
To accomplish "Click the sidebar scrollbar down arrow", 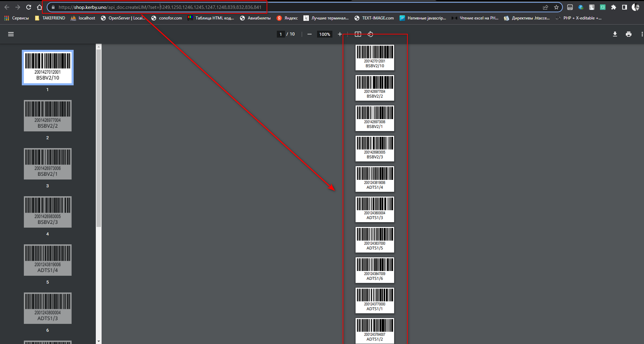I will [x=99, y=341].
